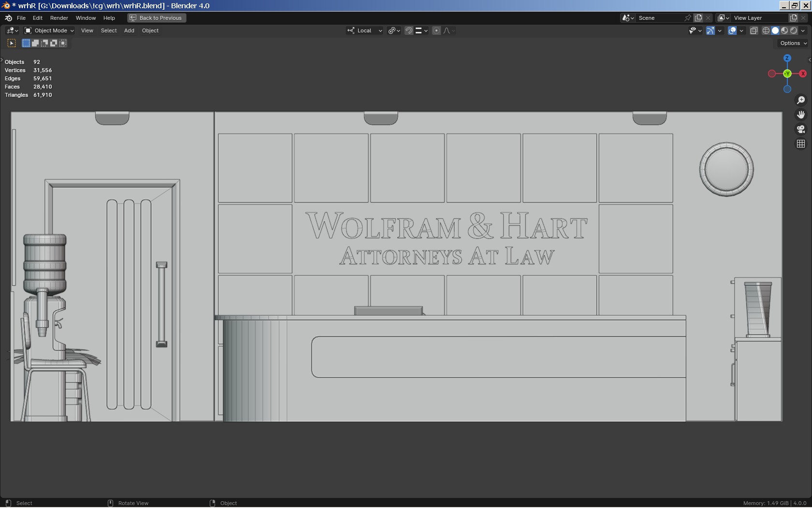Open the snapping options dropdown

(421, 30)
